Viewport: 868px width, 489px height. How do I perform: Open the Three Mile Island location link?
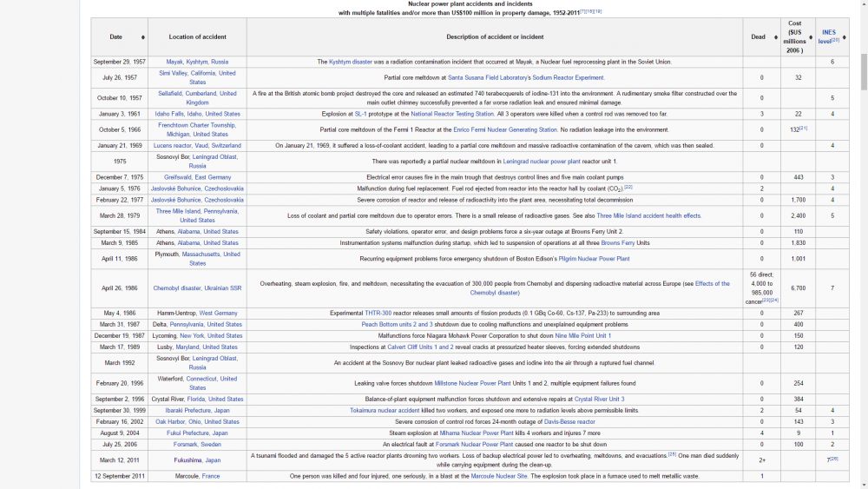pos(178,212)
